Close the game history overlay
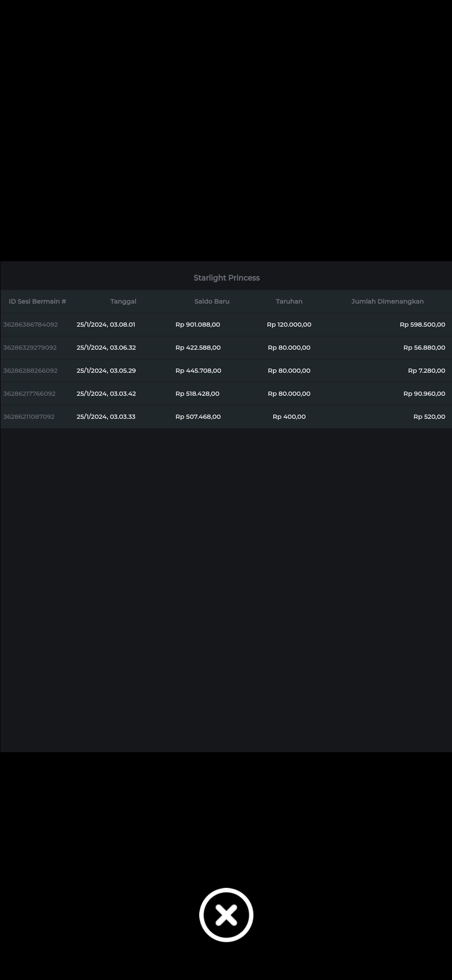 [x=226, y=915]
